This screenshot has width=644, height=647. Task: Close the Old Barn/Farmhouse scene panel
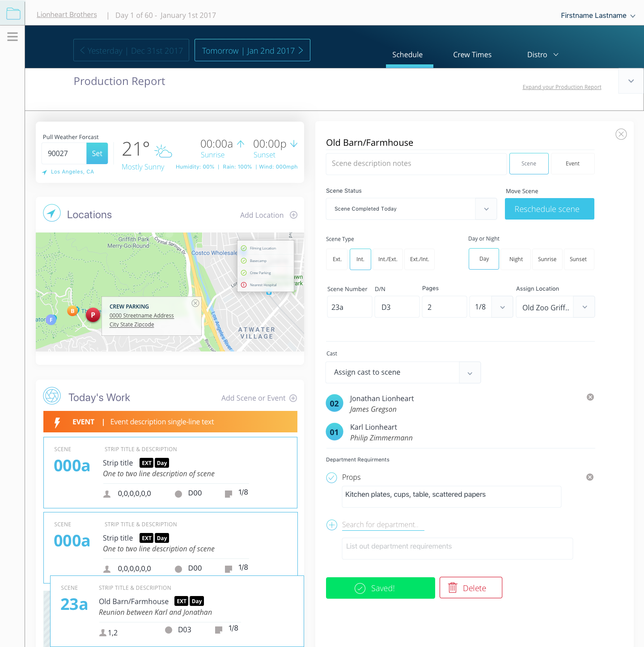point(621,134)
